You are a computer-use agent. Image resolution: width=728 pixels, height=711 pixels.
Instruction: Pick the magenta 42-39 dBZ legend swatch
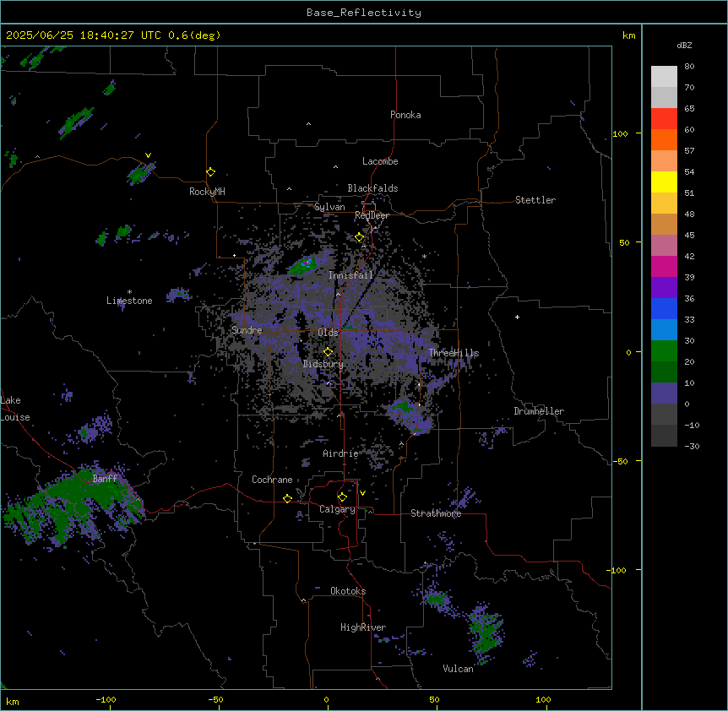664,266
